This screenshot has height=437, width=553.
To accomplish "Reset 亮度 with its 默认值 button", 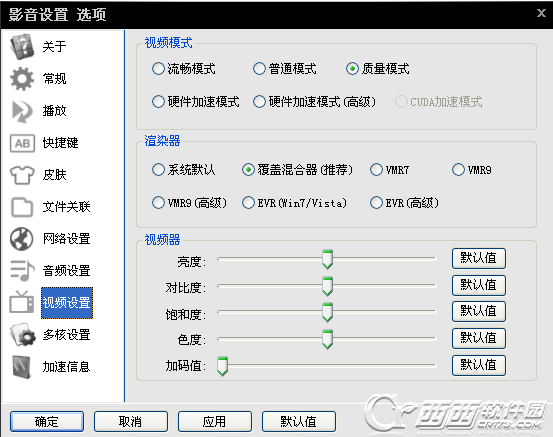I will 479,258.
